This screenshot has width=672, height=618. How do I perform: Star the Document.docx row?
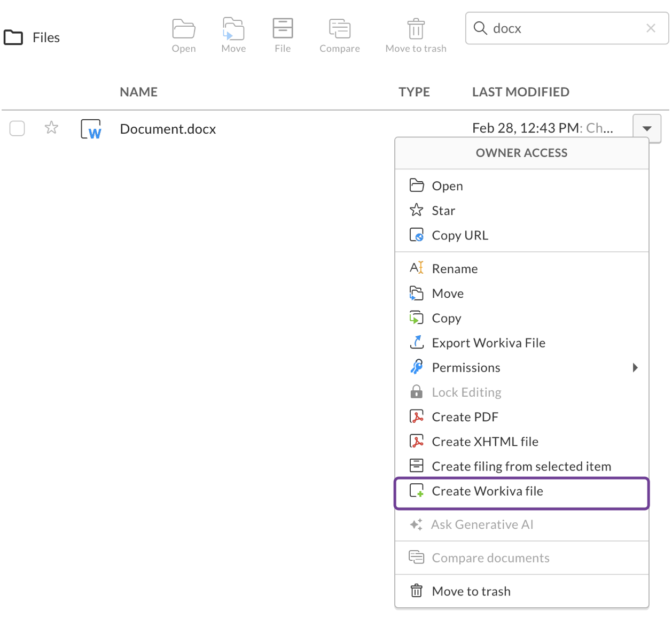point(51,128)
